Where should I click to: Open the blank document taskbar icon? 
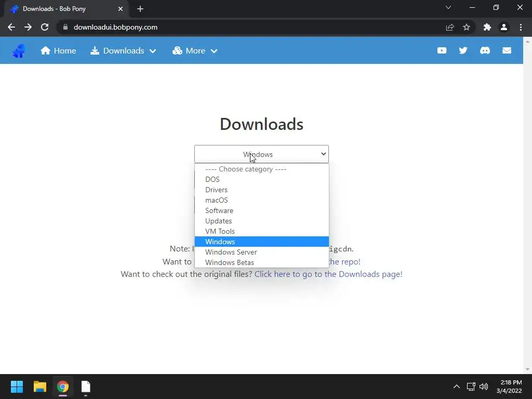pyautogui.click(x=86, y=387)
